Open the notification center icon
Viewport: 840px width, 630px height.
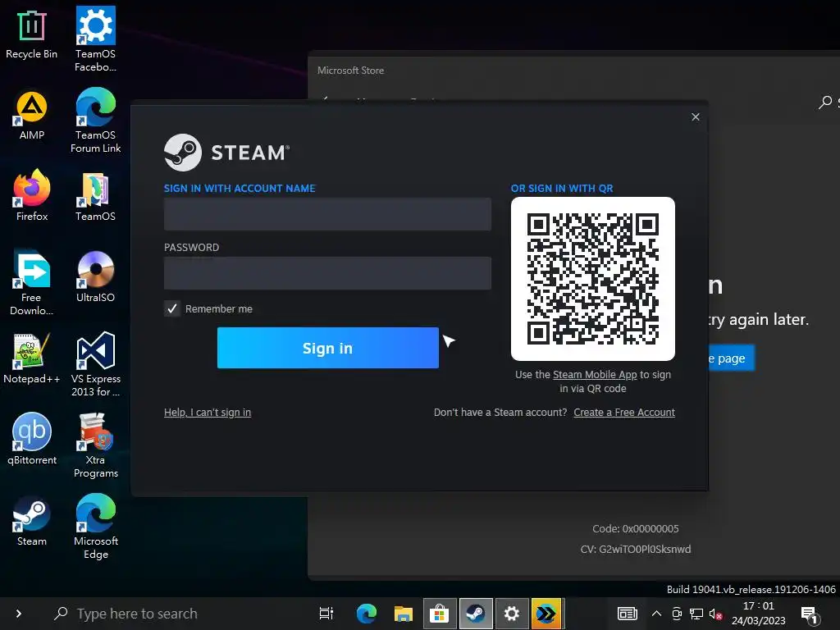(810, 615)
